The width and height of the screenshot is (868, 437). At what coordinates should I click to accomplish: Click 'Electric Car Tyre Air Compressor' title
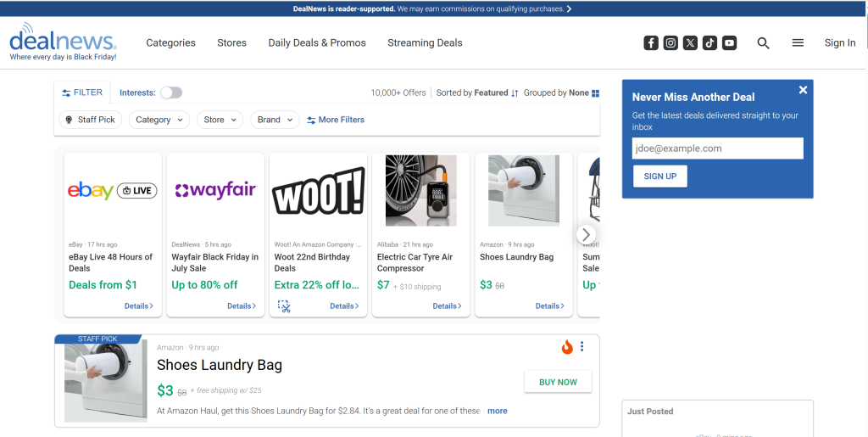point(415,262)
